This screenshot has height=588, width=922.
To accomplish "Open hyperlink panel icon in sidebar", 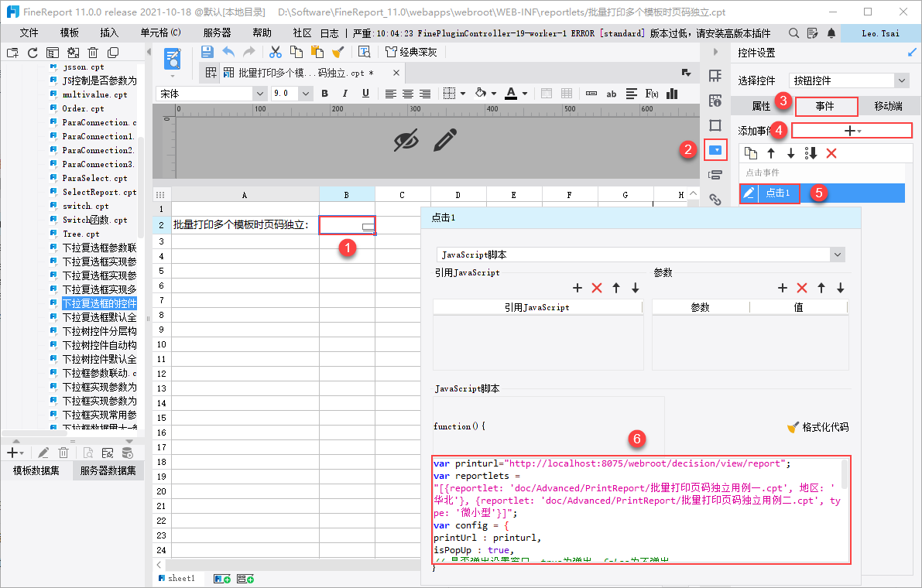I will (715, 200).
